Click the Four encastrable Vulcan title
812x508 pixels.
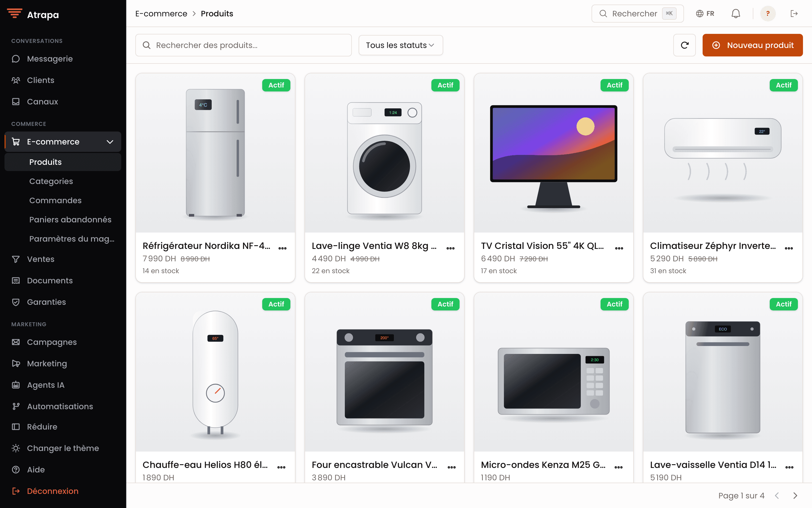coord(374,465)
